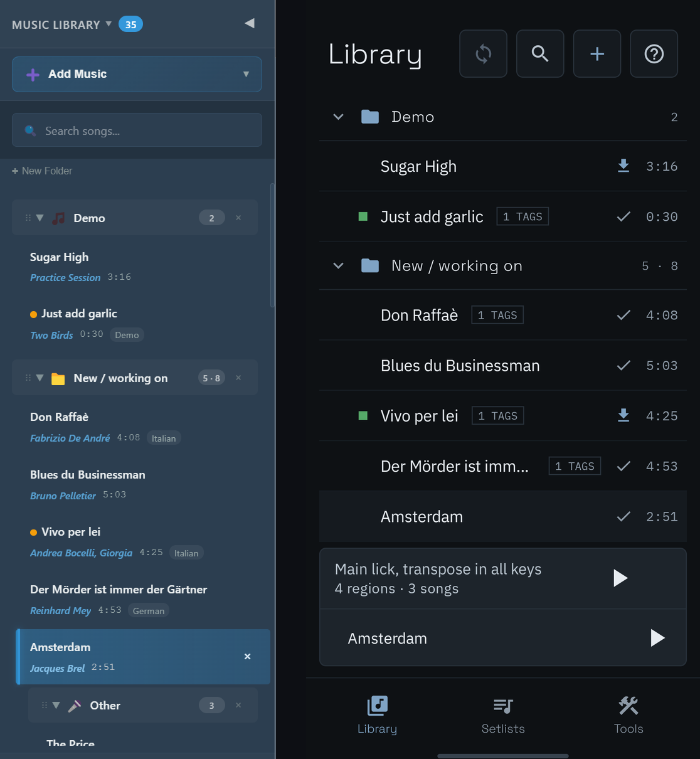
Task: Click the Reinhard Mey artist link
Action: pyautogui.click(x=60, y=610)
